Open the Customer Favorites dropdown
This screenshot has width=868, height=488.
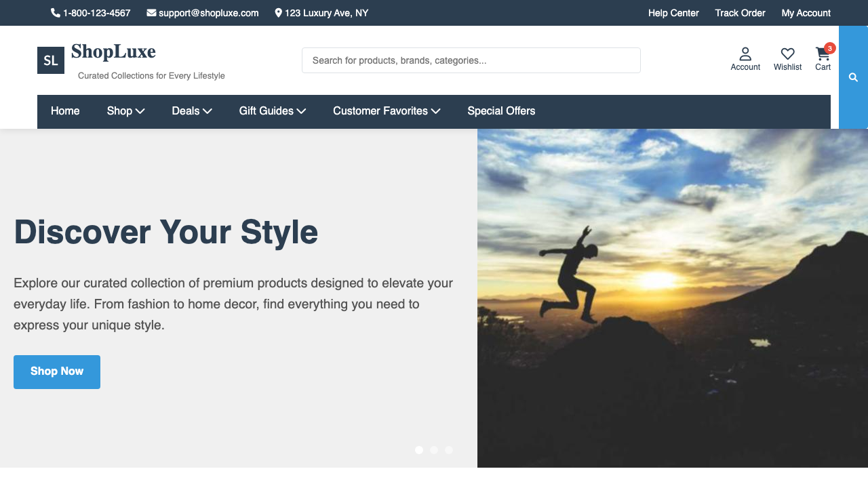tap(387, 110)
